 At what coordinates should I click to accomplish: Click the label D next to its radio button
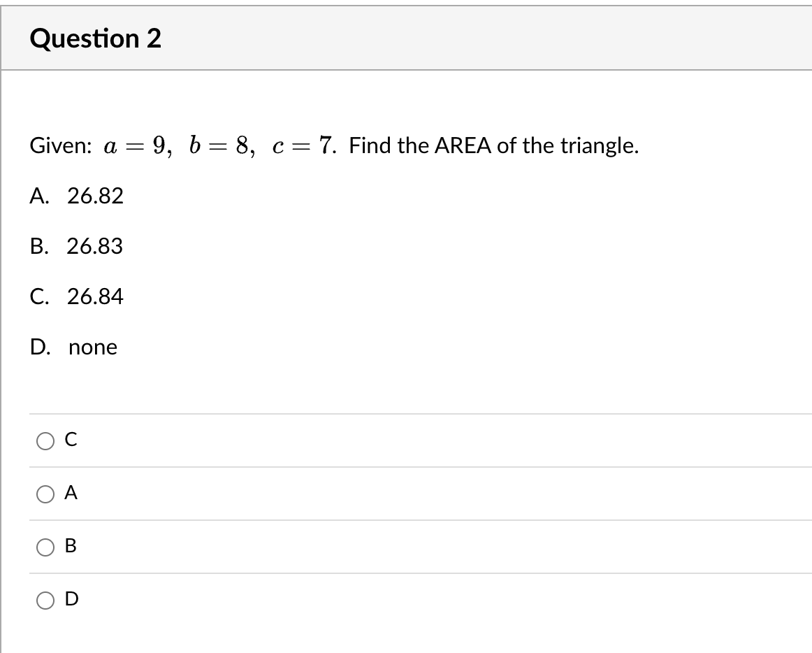point(70,600)
